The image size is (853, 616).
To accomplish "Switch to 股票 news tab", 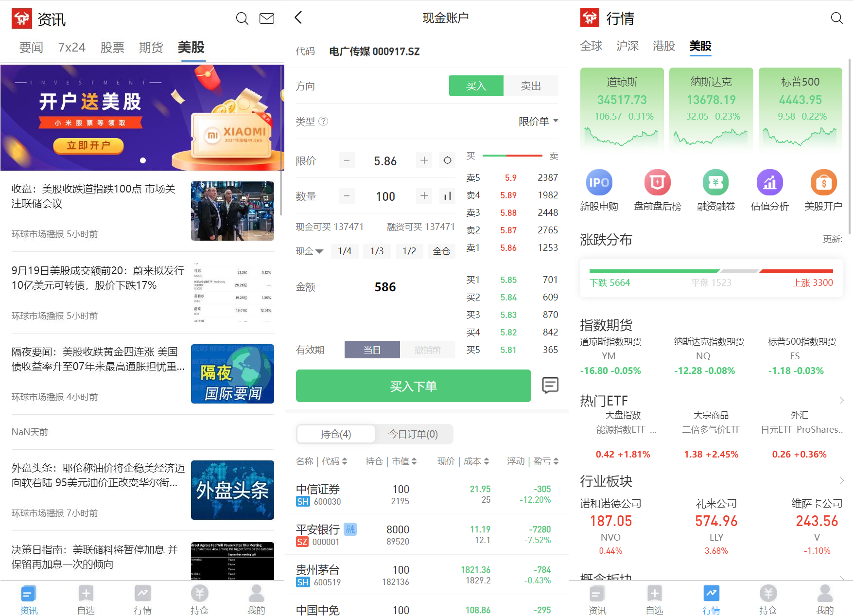I will coord(112,47).
